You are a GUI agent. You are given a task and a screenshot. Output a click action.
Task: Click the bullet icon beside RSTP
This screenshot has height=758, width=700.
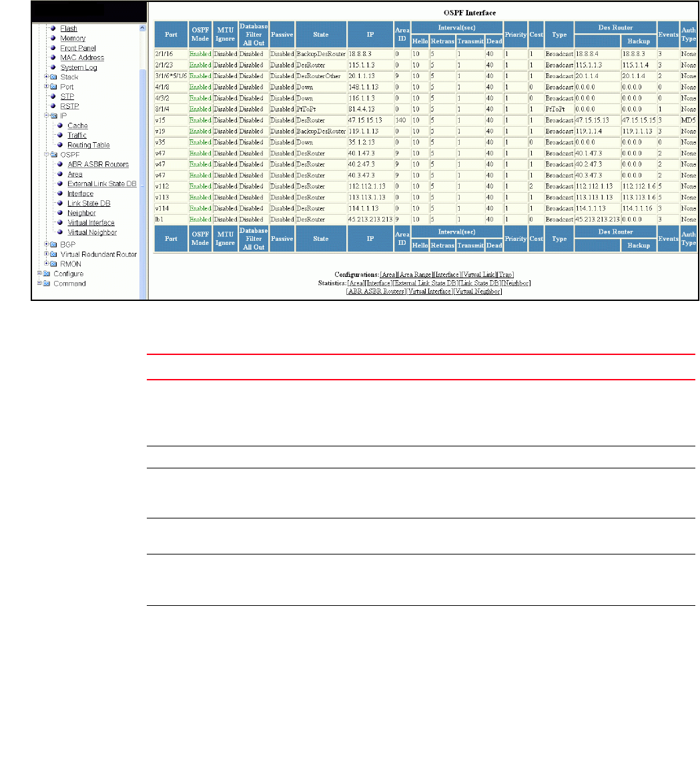53,106
